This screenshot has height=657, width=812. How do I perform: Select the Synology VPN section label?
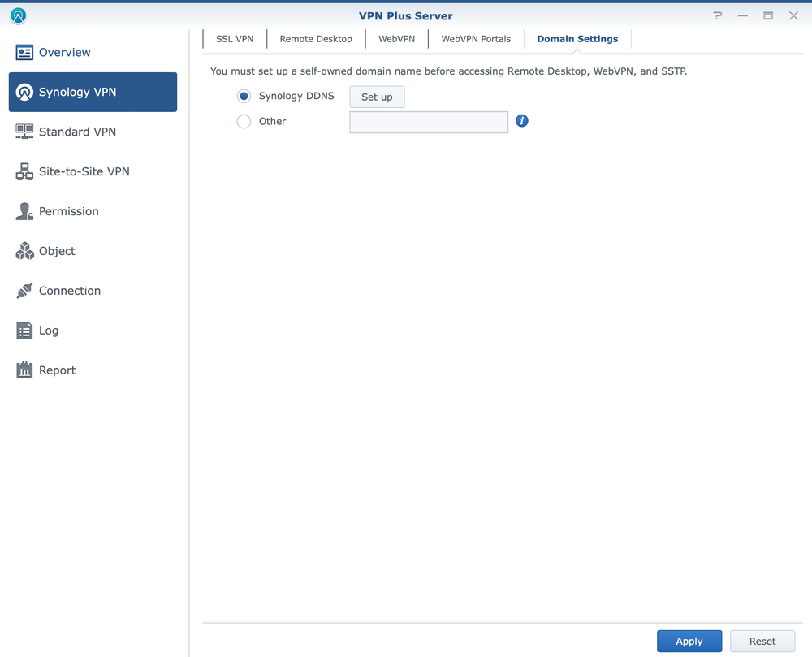pos(78,92)
